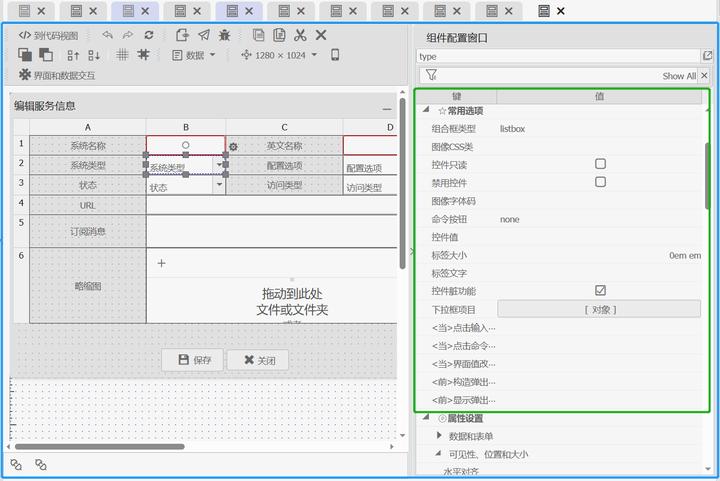Copy the selected component
The width and height of the screenshot is (720, 481).
point(259,35)
